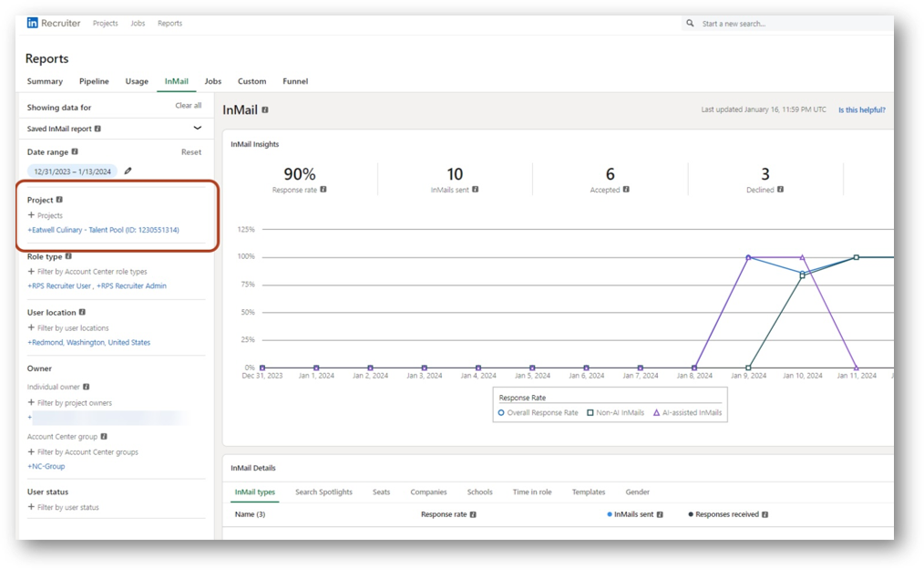Viewport: 924px width, 570px height.
Task: Open Jobs in the top navigation
Action: coord(138,23)
